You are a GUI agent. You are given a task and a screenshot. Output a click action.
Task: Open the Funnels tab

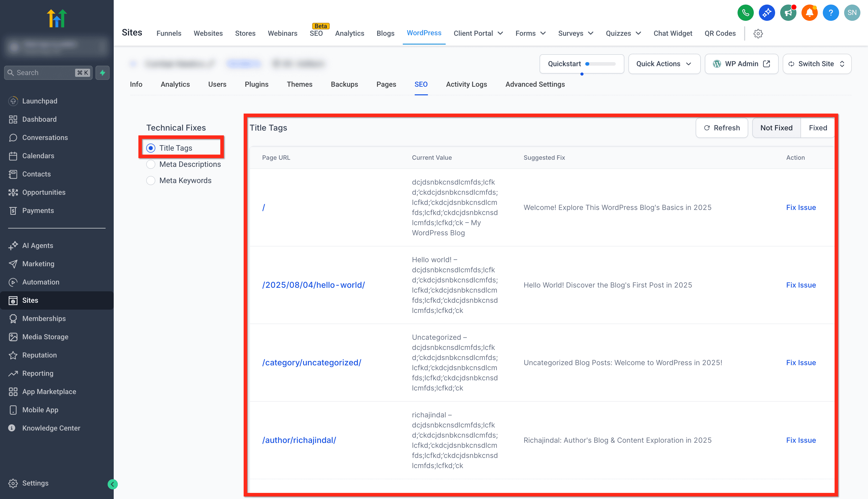point(169,33)
